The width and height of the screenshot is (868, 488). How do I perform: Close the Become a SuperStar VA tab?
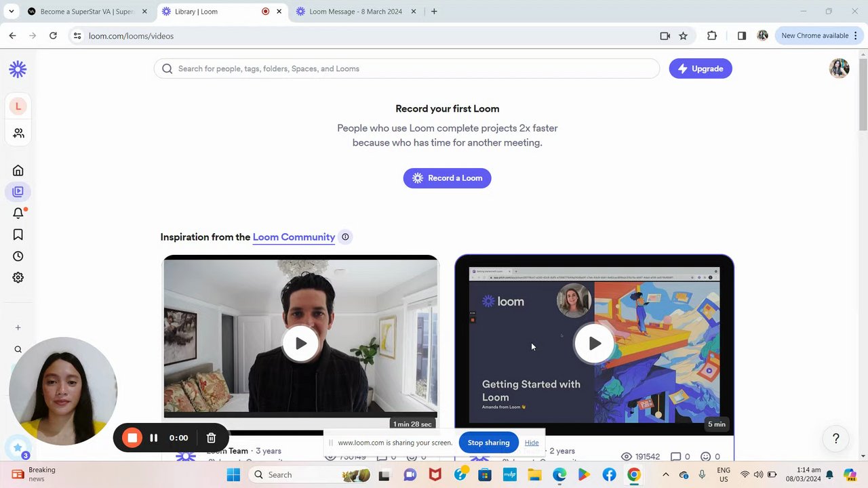pos(144,12)
